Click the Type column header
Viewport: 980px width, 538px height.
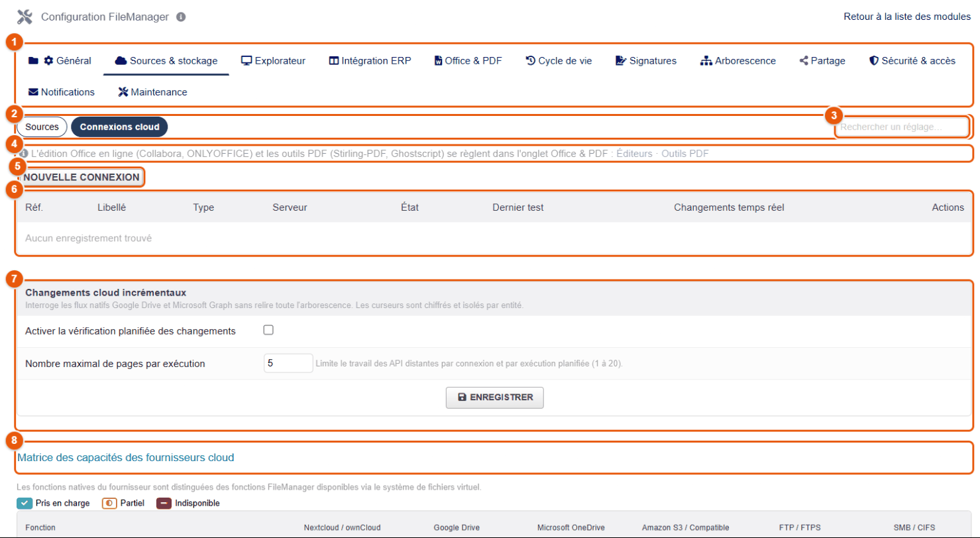click(203, 207)
